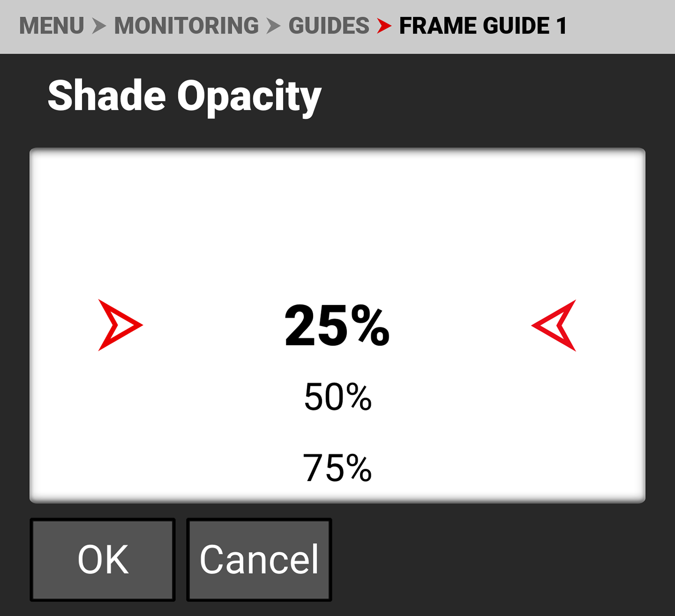Click the red chevron before FRAME GUIDE 1

(384, 26)
